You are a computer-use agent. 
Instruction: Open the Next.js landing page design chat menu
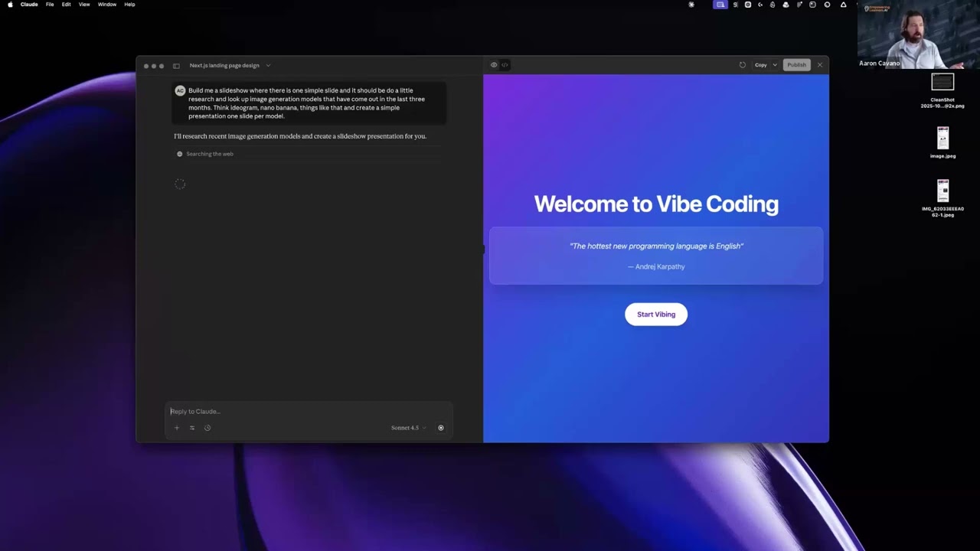pos(230,66)
